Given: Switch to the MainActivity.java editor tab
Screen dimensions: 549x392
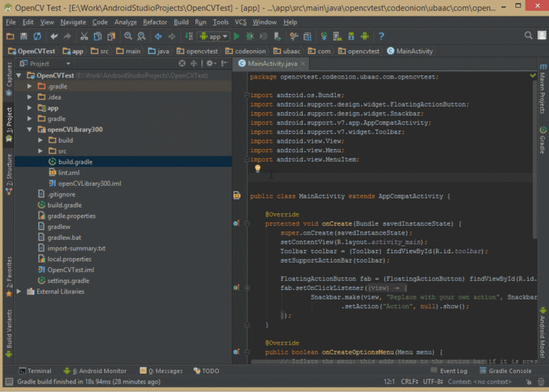Looking at the screenshot, I should coord(272,64).
